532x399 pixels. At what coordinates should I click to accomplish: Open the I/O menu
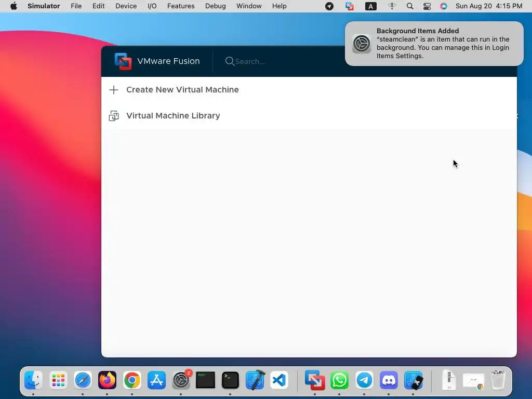(x=152, y=6)
